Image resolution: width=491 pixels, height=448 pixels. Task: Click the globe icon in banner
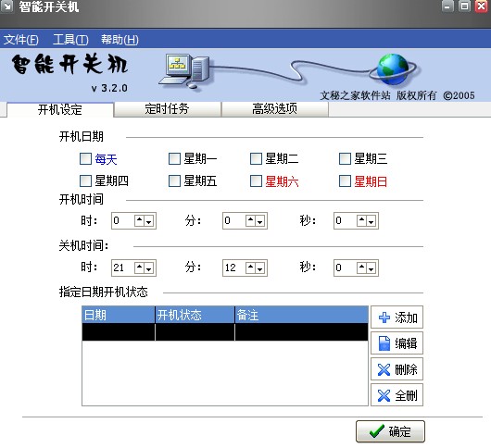click(393, 69)
